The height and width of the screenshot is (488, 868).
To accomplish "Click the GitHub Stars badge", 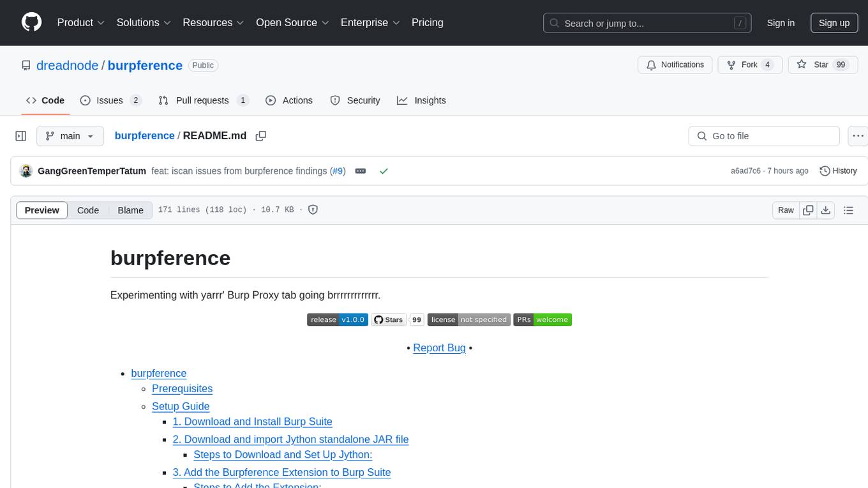I will (398, 320).
